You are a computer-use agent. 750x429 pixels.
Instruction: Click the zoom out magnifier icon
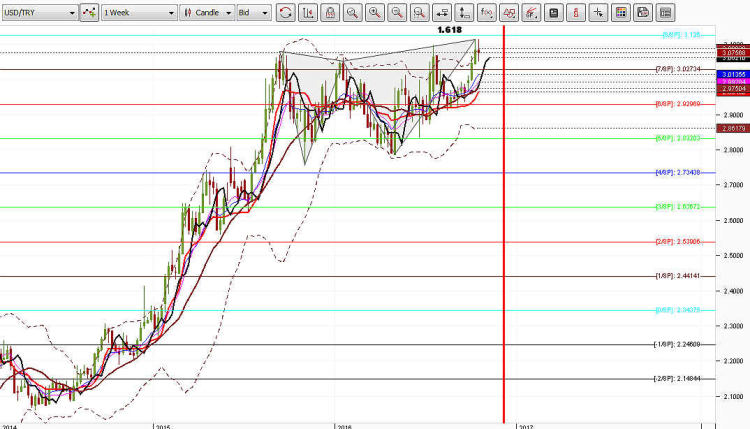[x=397, y=12]
